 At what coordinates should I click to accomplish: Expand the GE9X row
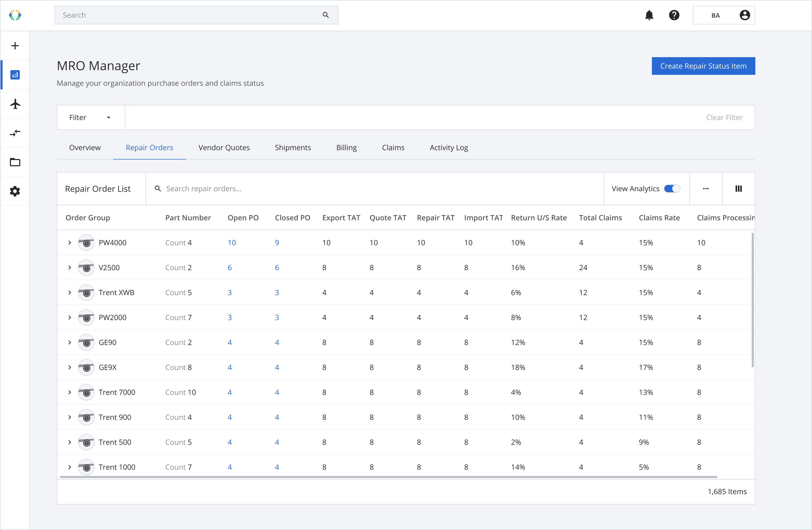70,367
